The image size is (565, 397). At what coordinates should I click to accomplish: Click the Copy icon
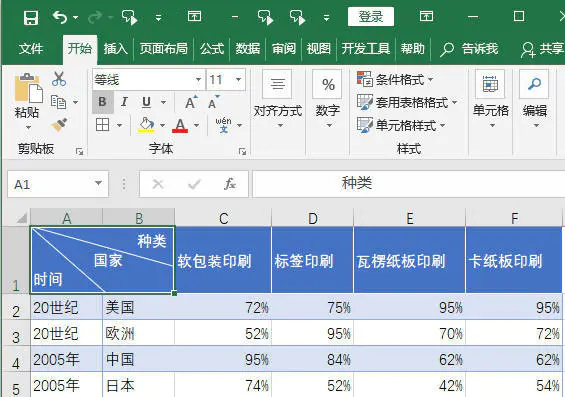pyautogui.click(x=58, y=102)
